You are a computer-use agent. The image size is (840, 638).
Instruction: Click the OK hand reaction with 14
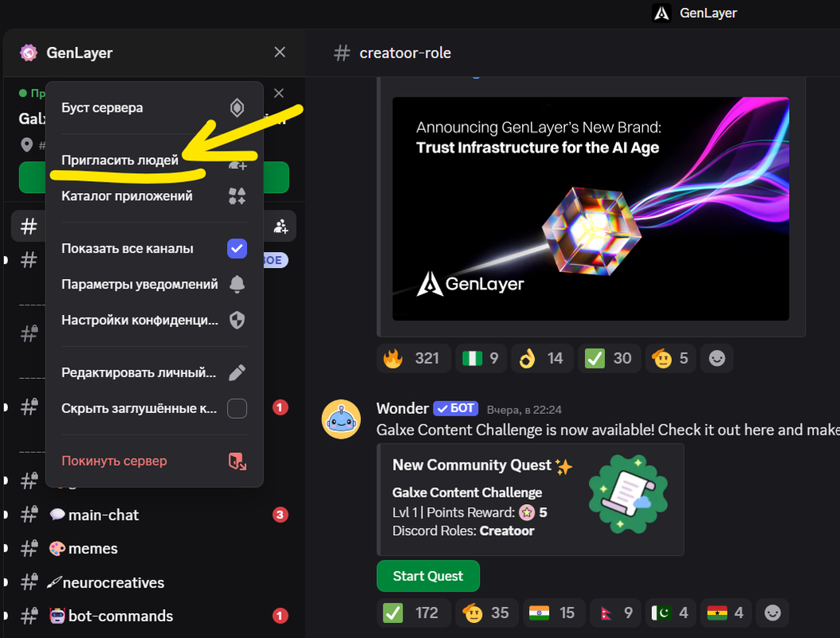point(542,358)
